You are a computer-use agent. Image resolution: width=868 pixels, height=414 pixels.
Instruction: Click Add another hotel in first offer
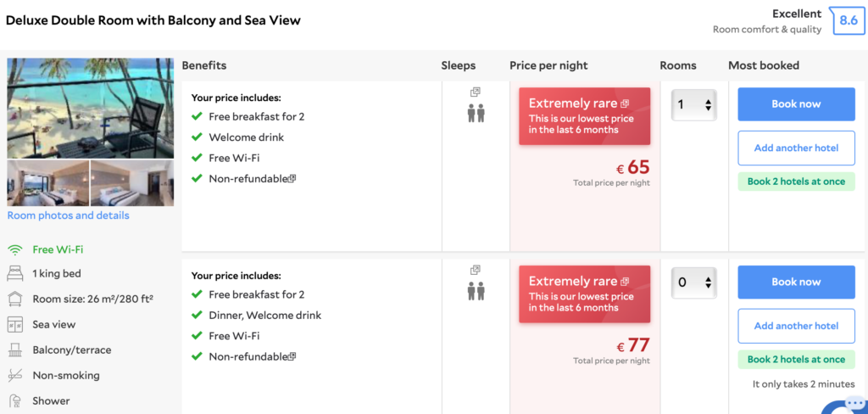tap(796, 148)
